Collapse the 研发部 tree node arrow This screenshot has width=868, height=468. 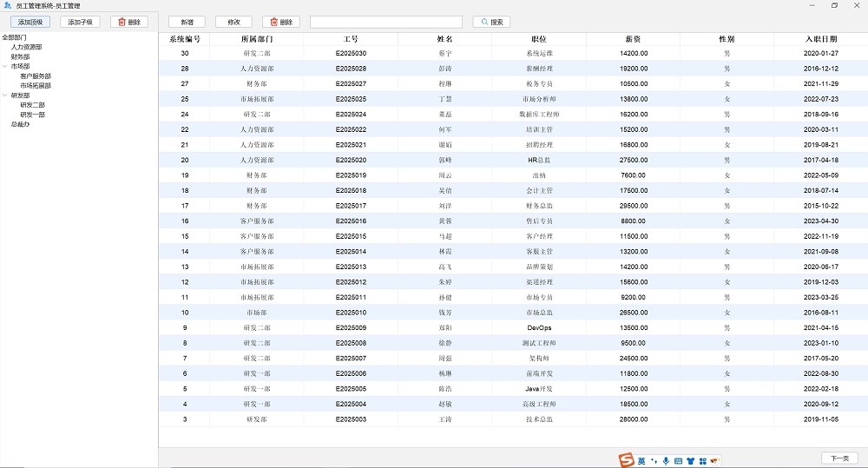[x=5, y=96]
